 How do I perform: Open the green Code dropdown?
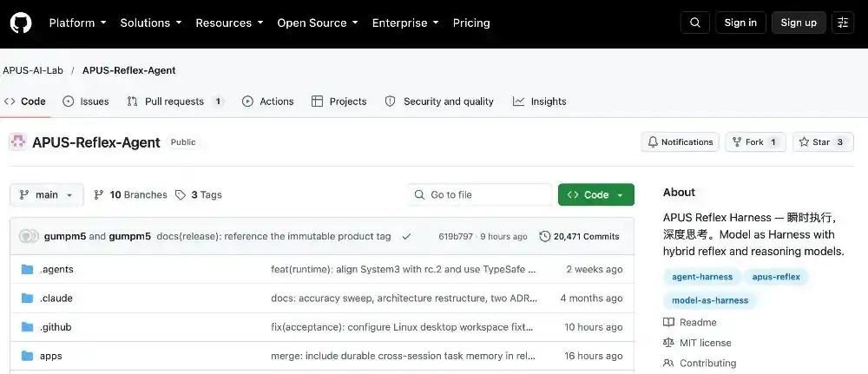click(x=596, y=194)
